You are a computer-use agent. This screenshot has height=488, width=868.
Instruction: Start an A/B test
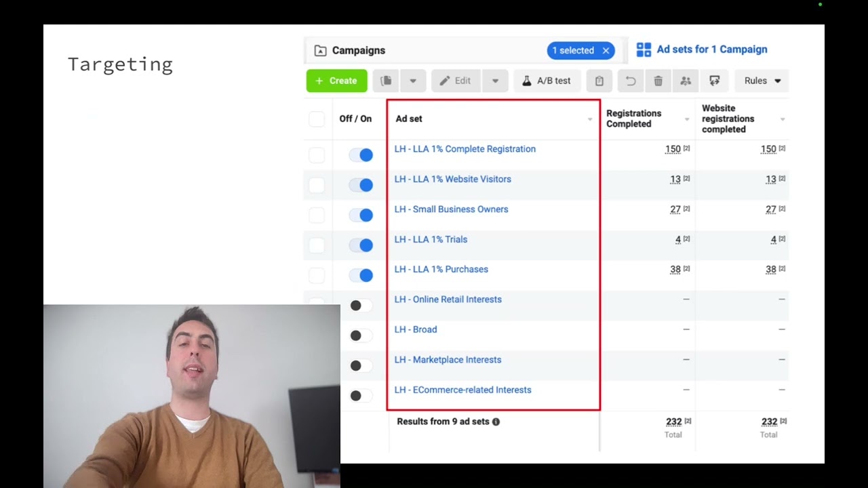(547, 81)
